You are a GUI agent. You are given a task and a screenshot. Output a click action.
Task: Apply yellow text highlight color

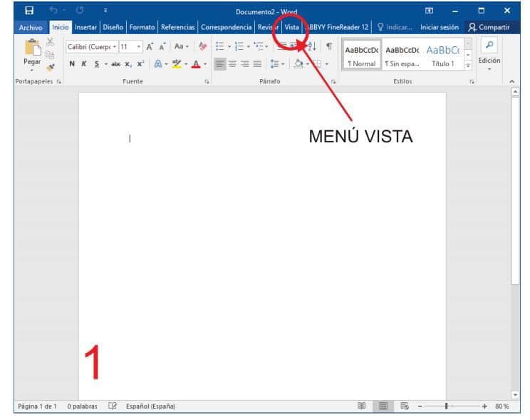177,63
